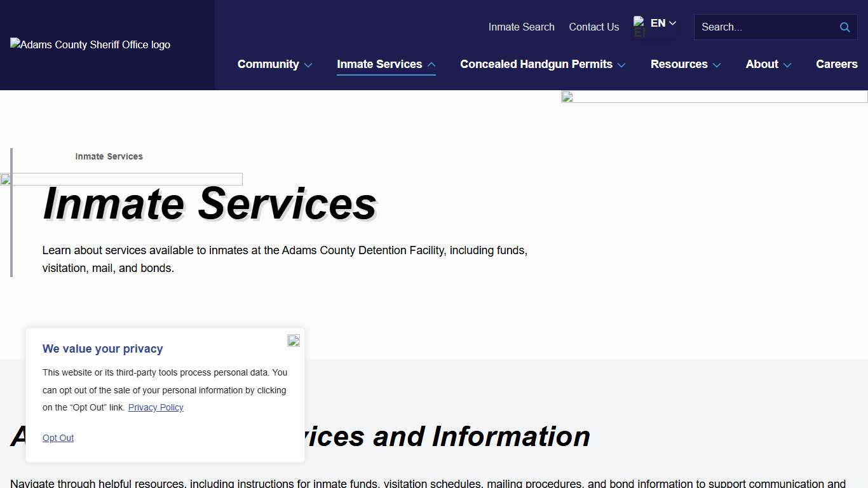Select the Inmate Services navigation item
The width and height of the screenshot is (868, 488).
[379, 64]
